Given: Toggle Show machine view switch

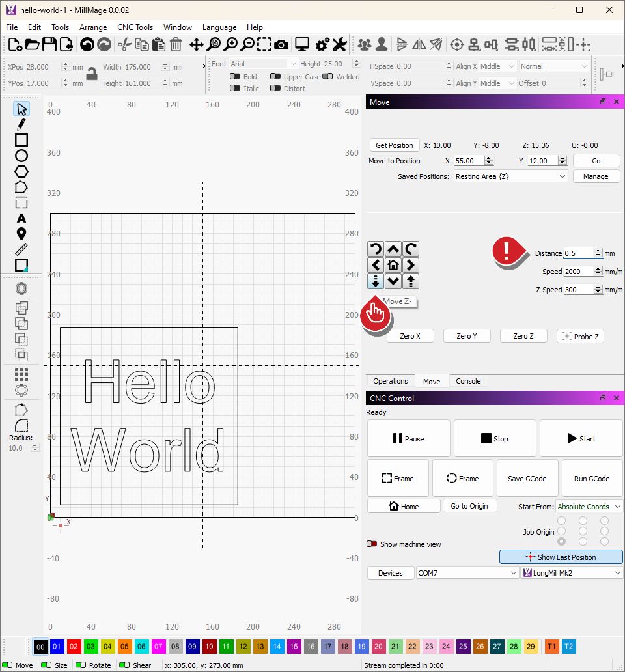Looking at the screenshot, I should (372, 544).
